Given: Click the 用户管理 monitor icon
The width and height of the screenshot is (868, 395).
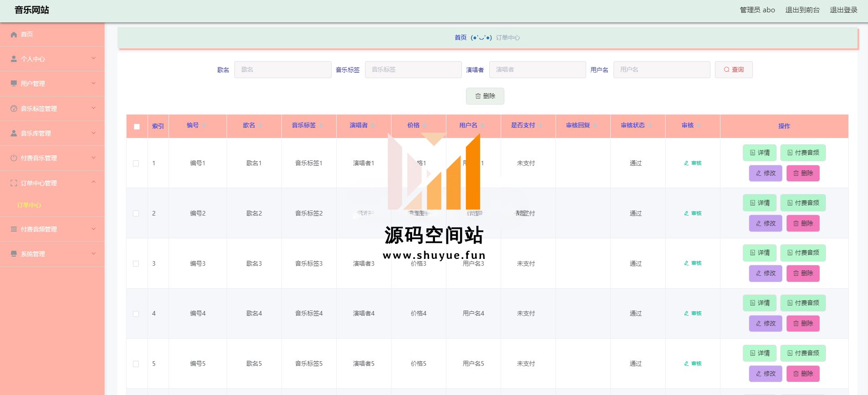Looking at the screenshot, I should coord(14,84).
